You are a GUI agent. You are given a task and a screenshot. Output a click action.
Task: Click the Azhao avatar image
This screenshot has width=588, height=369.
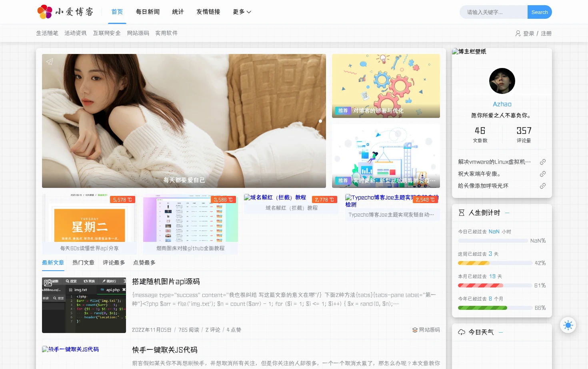point(502,81)
